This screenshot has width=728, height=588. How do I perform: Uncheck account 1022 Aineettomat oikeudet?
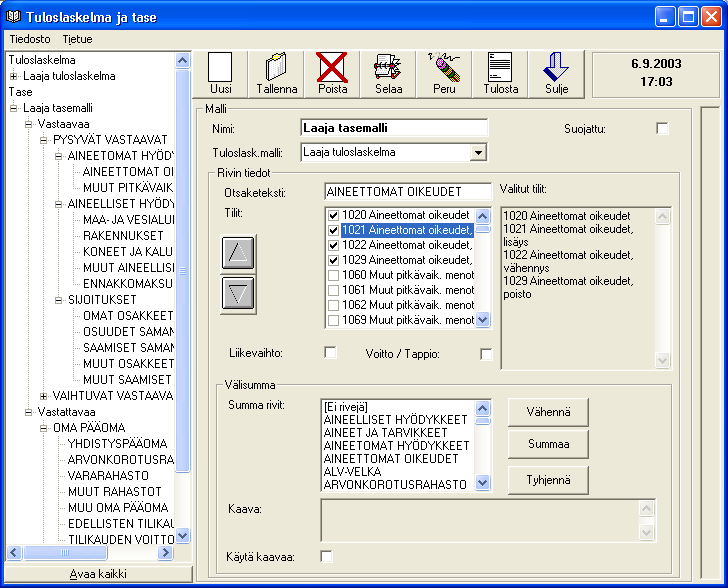[x=333, y=245]
